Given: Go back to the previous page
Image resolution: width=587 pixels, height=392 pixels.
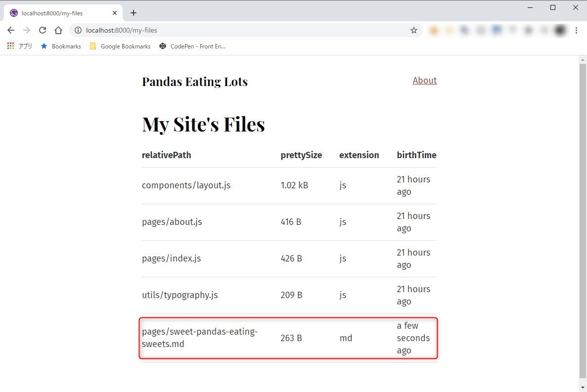Looking at the screenshot, I should pos(11,30).
